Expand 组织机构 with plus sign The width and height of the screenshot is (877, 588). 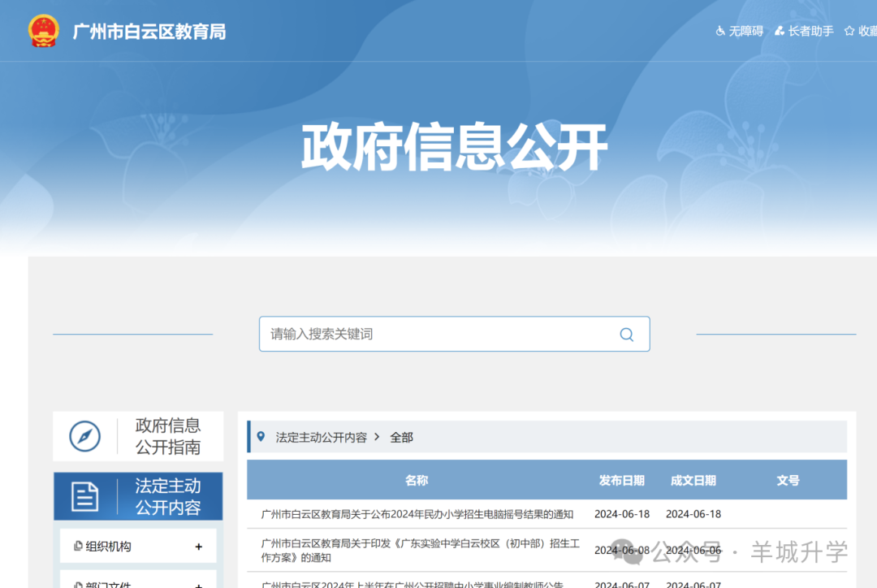[x=199, y=547]
